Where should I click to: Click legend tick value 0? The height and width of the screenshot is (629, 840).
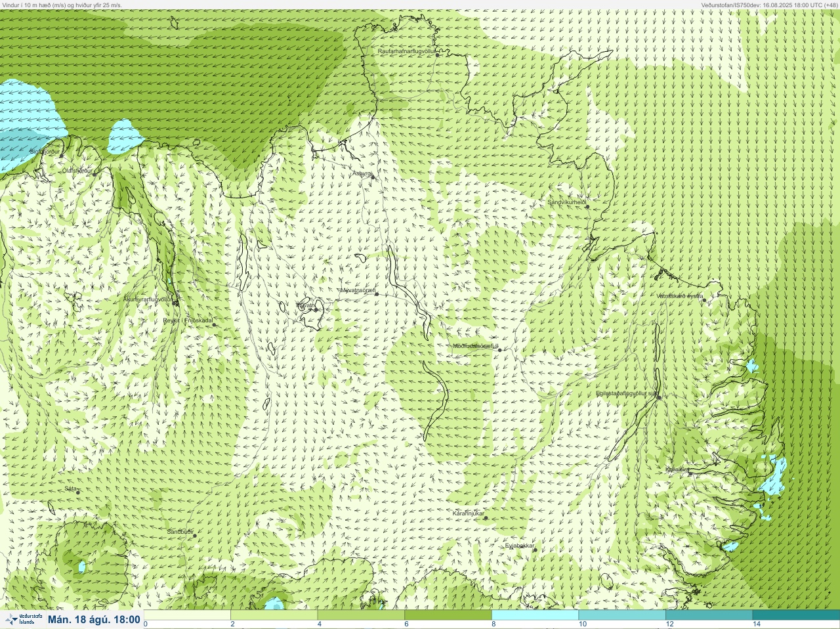click(x=146, y=624)
